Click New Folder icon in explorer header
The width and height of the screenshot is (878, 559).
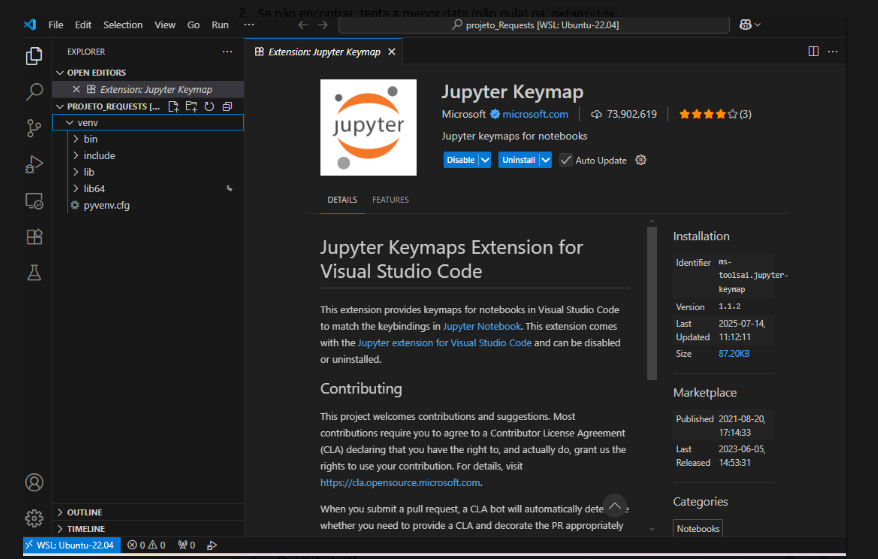tap(192, 106)
